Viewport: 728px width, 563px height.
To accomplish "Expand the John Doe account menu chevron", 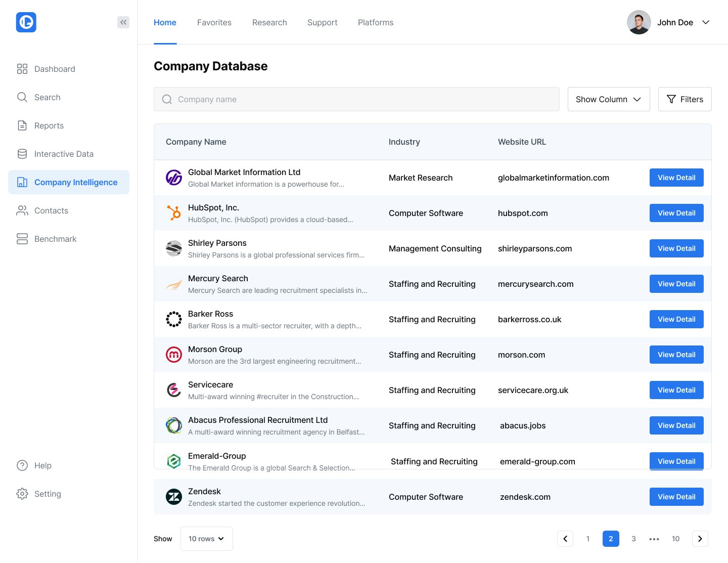I will [706, 22].
